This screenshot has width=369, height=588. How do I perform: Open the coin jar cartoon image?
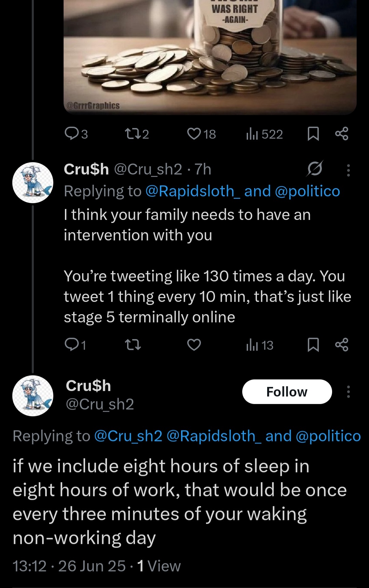tap(210, 56)
